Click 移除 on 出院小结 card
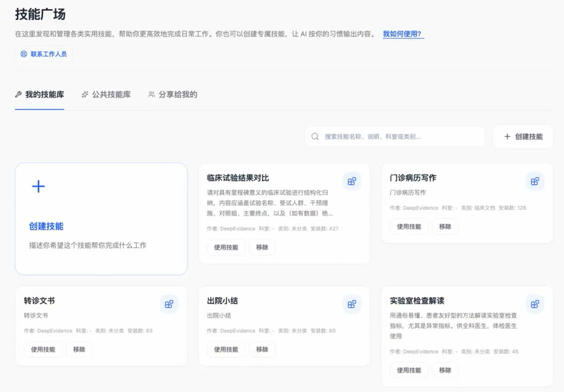 click(x=262, y=349)
